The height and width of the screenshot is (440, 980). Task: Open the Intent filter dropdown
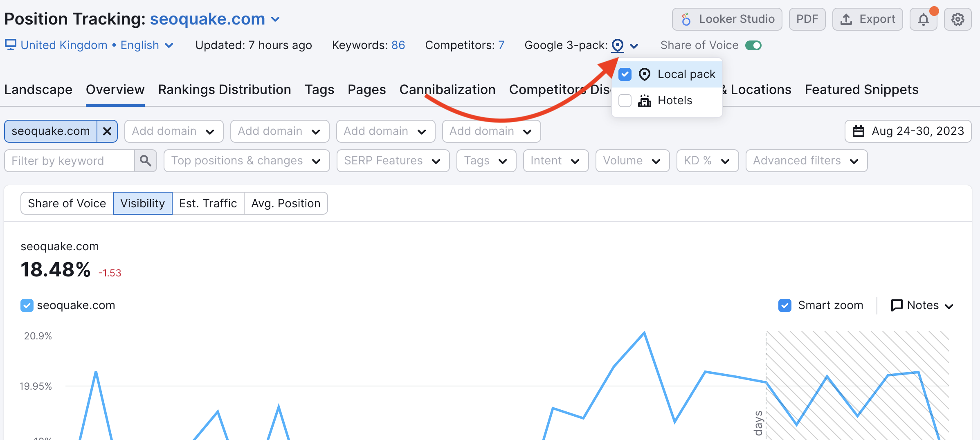click(x=556, y=161)
